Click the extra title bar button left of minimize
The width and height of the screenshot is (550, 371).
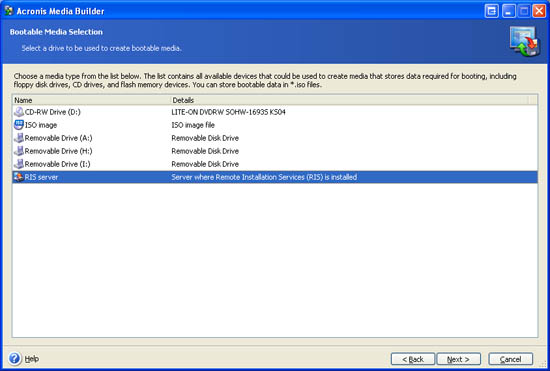click(x=491, y=11)
